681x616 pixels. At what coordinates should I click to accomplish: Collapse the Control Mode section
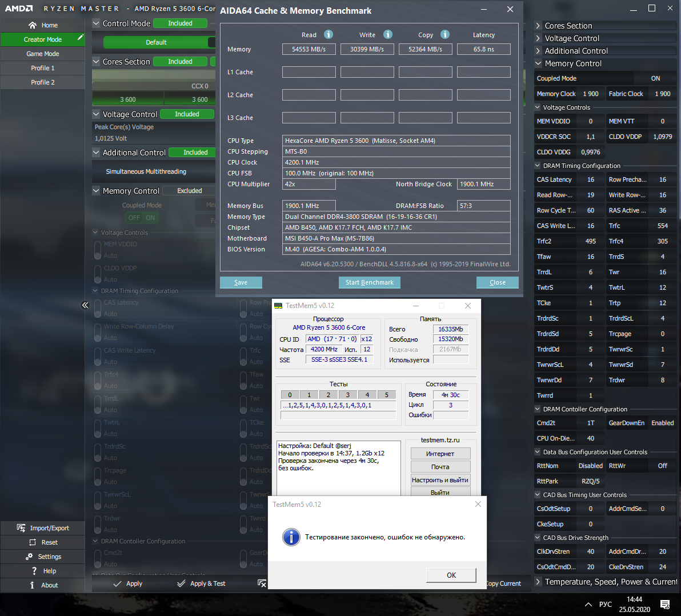(96, 23)
